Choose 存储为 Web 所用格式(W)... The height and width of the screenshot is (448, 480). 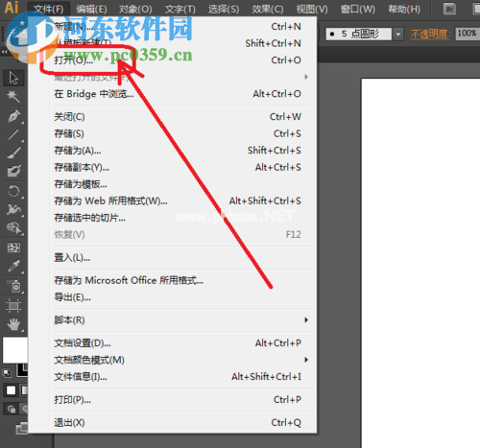[183, 200]
